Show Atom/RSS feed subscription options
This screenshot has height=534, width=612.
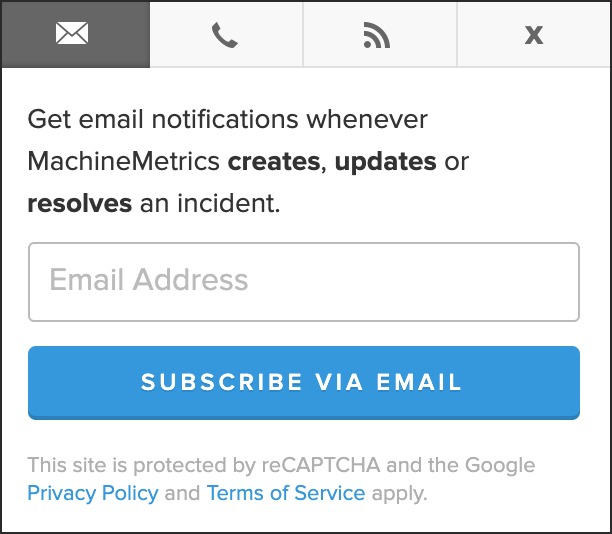click(x=380, y=34)
